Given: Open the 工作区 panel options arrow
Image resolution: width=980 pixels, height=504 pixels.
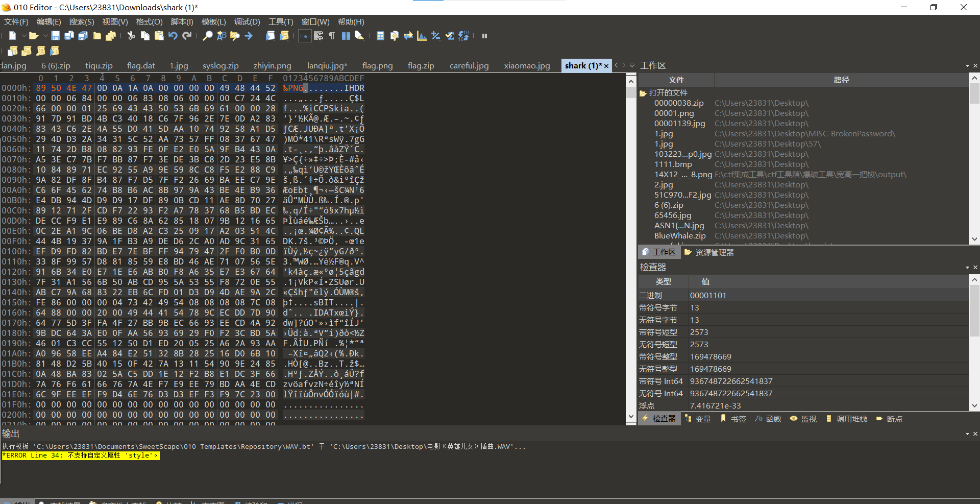Looking at the screenshot, I should pos(967,66).
